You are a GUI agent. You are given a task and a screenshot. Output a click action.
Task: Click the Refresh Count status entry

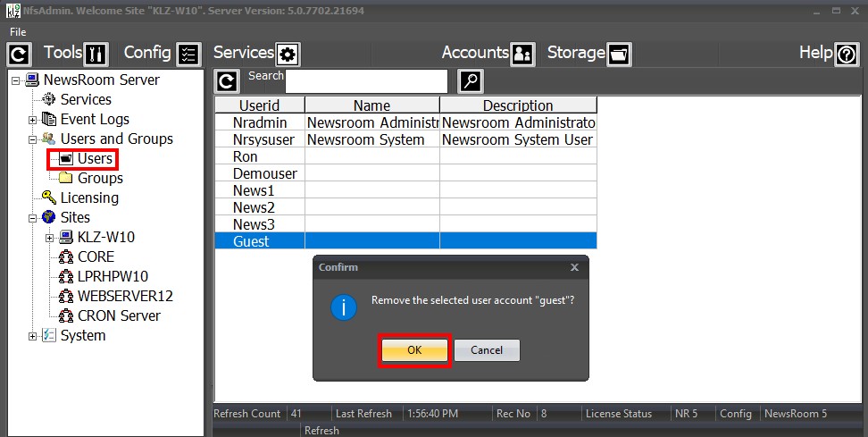[x=246, y=414]
